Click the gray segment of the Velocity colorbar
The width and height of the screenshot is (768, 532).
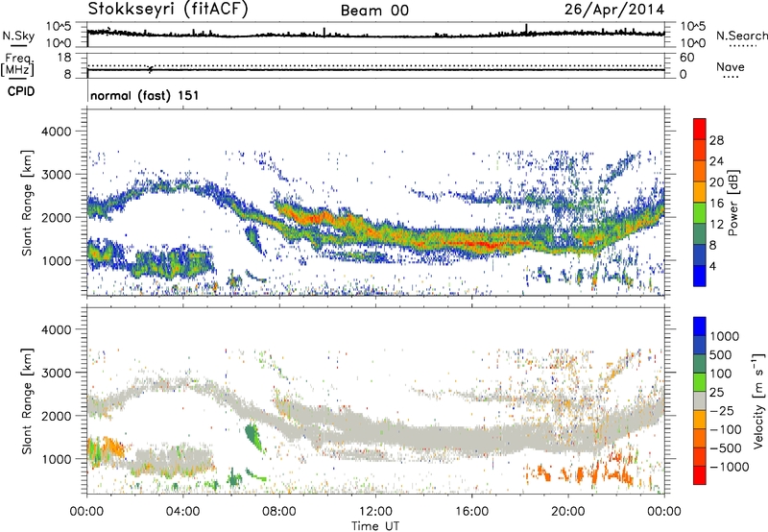(700, 400)
